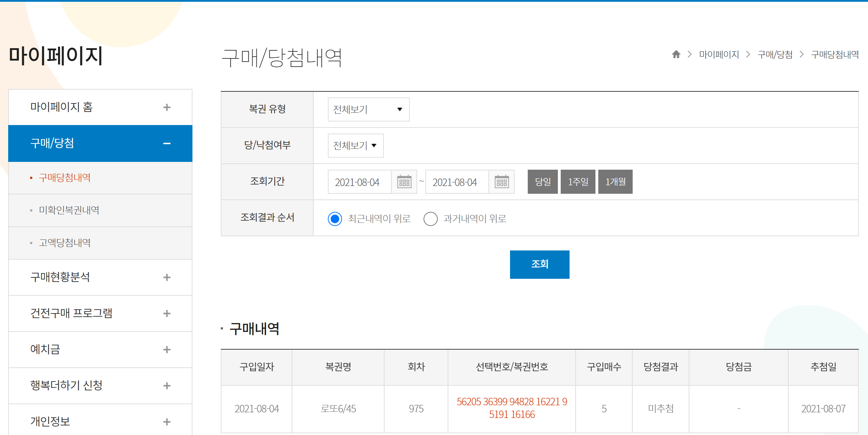Expand 마이페이지 홈 with plus icon
The height and width of the screenshot is (435, 868).
coord(167,107)
